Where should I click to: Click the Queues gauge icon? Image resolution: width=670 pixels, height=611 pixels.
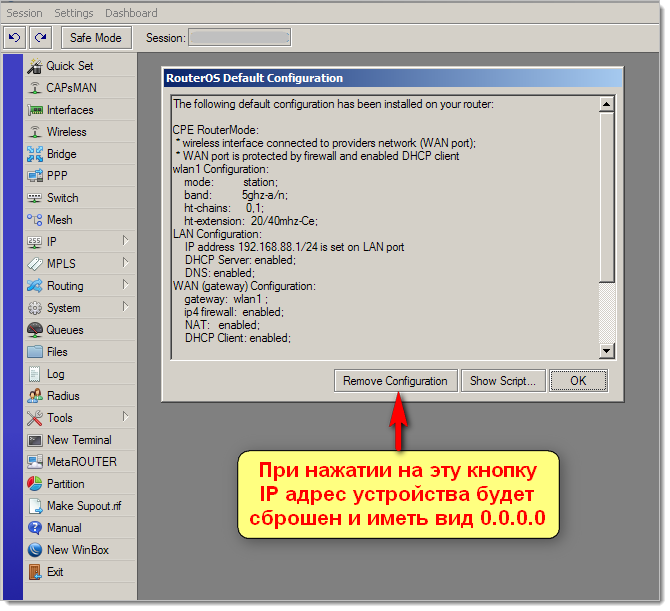pyautogui.click(x=35, y=330)
